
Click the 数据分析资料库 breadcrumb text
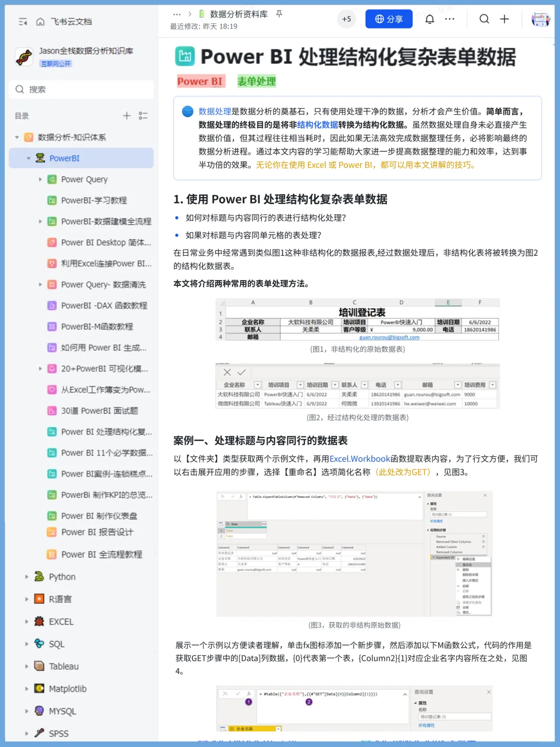click(239, 14)
